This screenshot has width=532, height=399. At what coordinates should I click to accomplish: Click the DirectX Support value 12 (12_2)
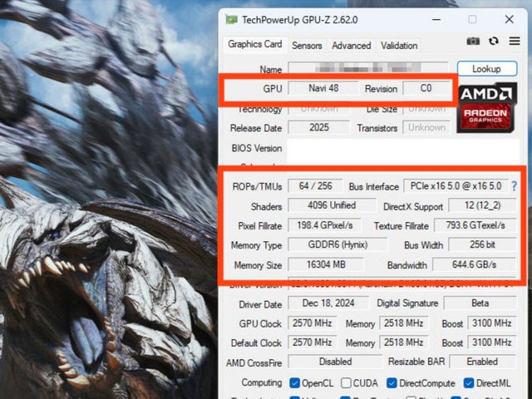coord(482,205)
